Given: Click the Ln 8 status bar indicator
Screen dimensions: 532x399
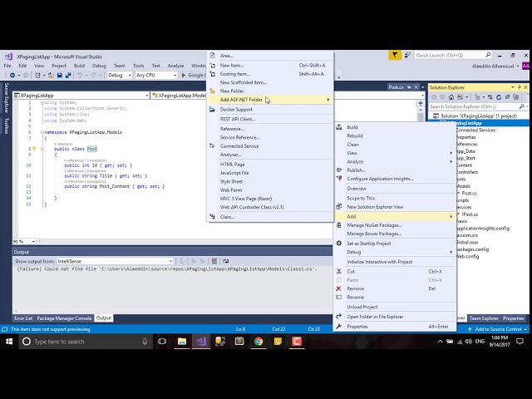Looking at the screenshot, I should click(x=240, y=329).
